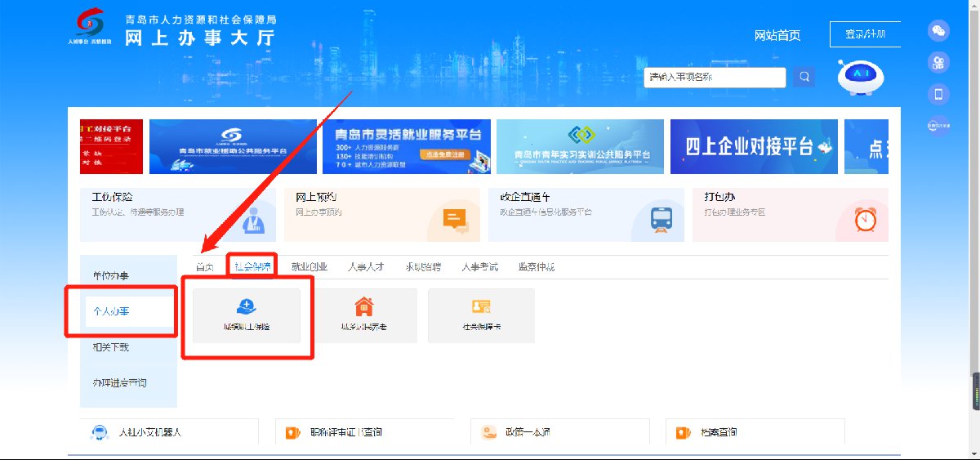
Task: Open the mobile phone icon in the sidebar
Action: pyautogui.click(x=938, y=94)
